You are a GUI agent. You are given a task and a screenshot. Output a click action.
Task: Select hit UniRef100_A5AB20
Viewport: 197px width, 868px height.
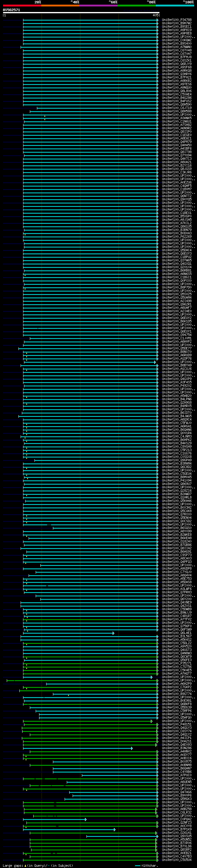click(177, 396)
